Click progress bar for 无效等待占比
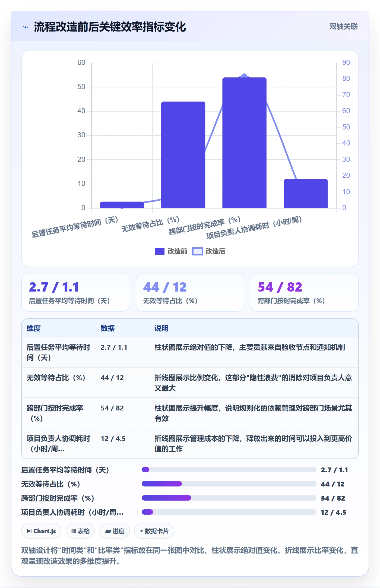Viewport: 380px width, 588px height. tap(229, 484)
